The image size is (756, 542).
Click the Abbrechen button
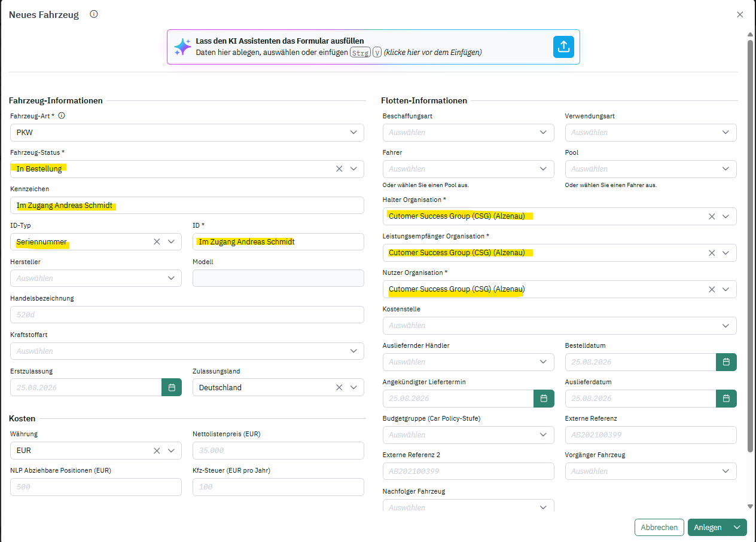(x=659, y=527)
